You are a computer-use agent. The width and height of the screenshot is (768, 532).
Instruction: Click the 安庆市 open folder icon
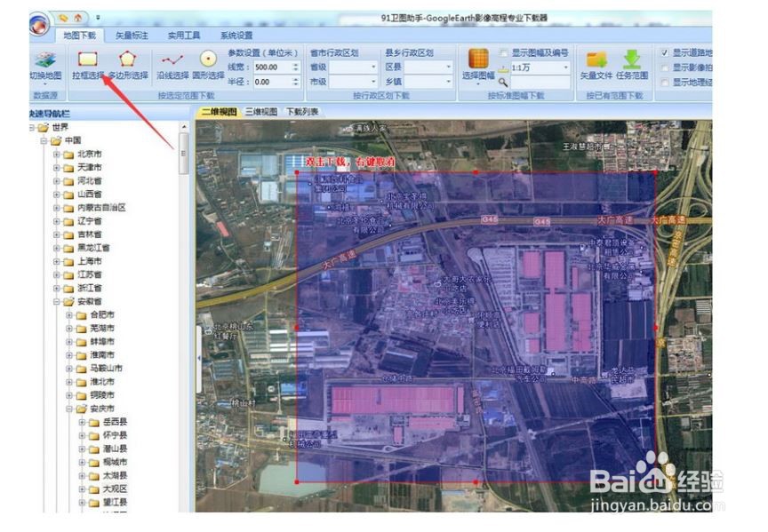[x=81, y=409]
